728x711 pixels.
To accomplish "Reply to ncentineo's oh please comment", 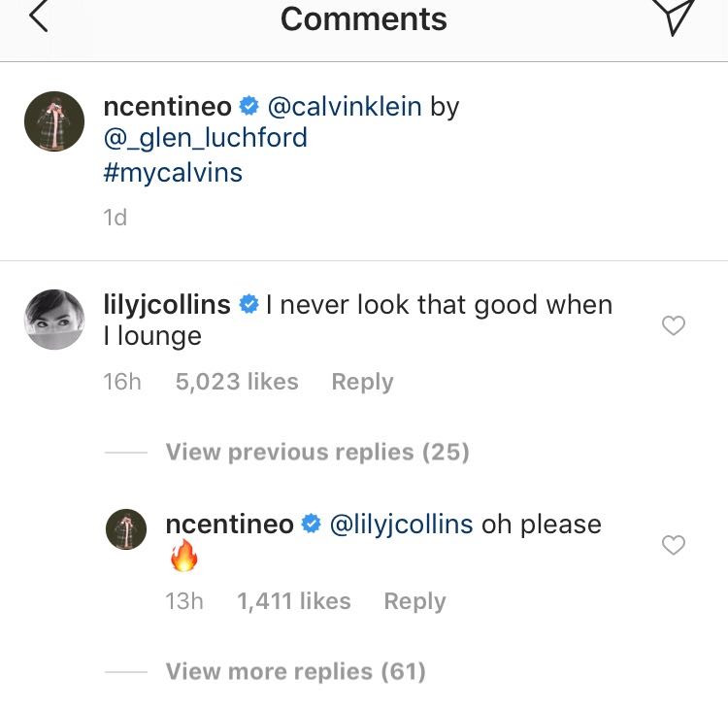I will coord(414,601).
